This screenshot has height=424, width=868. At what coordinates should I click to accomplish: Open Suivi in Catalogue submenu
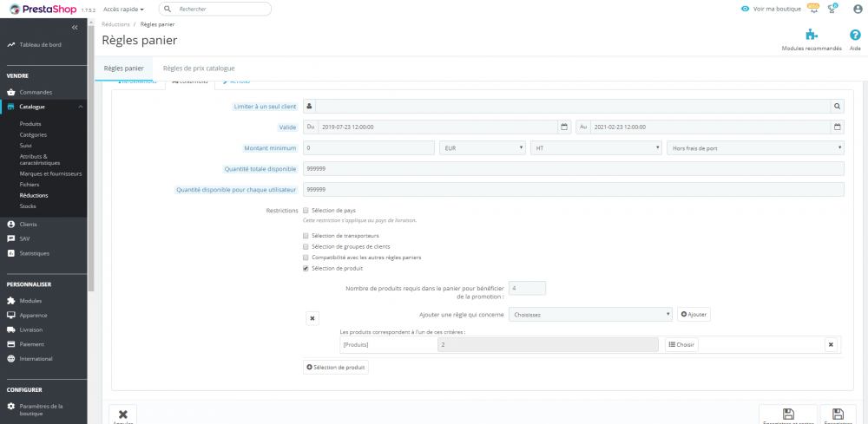coord(25,146)
